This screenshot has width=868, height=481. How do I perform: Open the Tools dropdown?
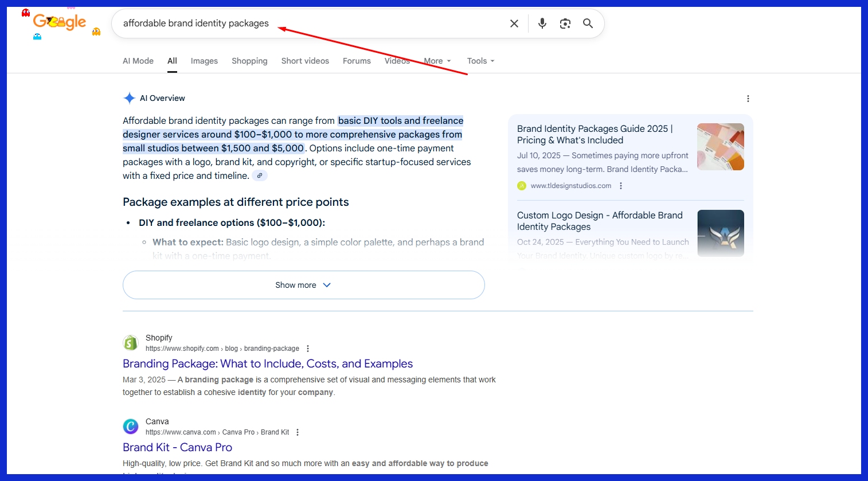480,60
